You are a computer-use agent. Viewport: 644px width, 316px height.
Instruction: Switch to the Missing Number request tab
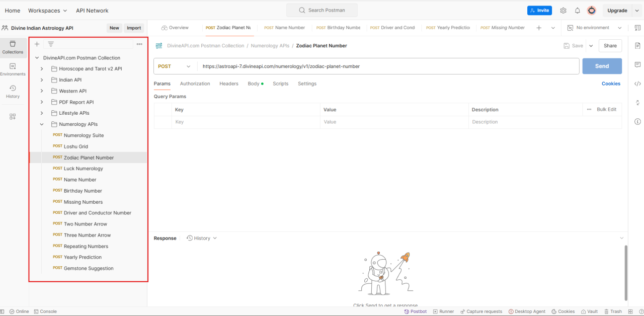[503, 28]
